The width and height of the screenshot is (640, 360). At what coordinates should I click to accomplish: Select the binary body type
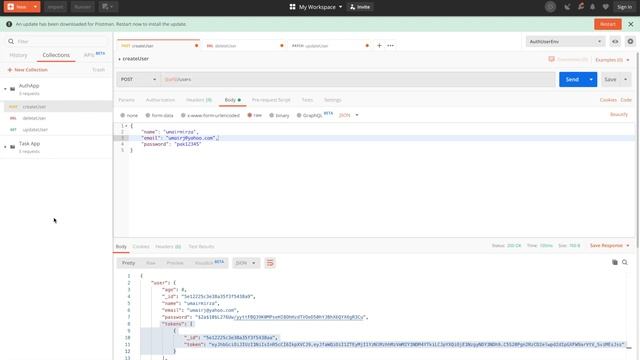pos(279,116)
